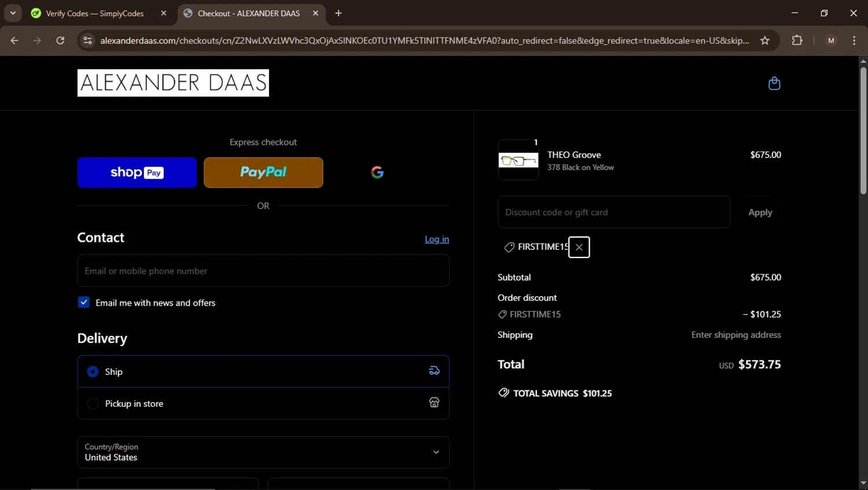868x490 pixels.
Task: Click the Express checkout heading
Action: coord(263,142)
